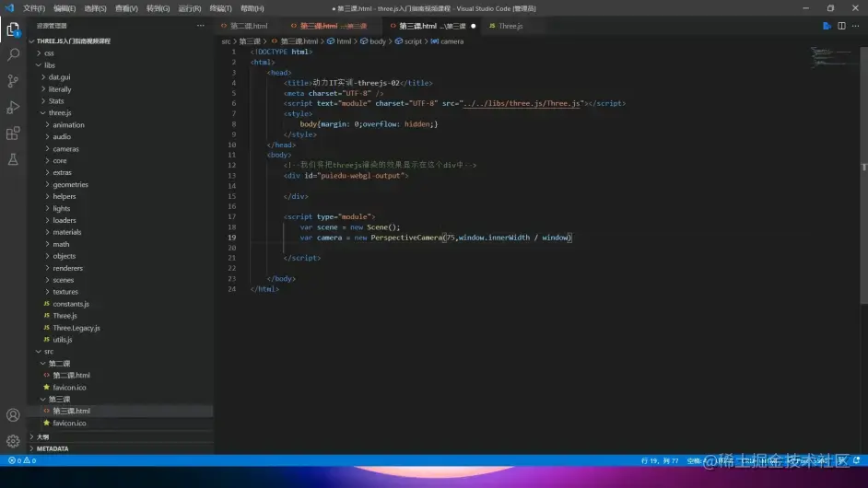The height and width of the screenshot is (488, 868).
Task: Open the 查看(V) menu
Action: pos(126,8)
